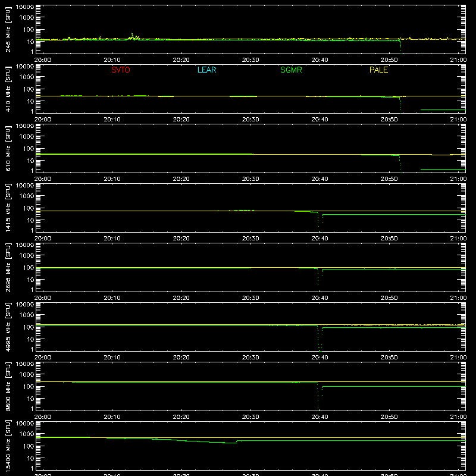The height and width of the screenshot is (476, 476).
Task: Click the 20:40 tick label under 1415 MHz plot
Action: pyautogui.click(x=320, y=239)
